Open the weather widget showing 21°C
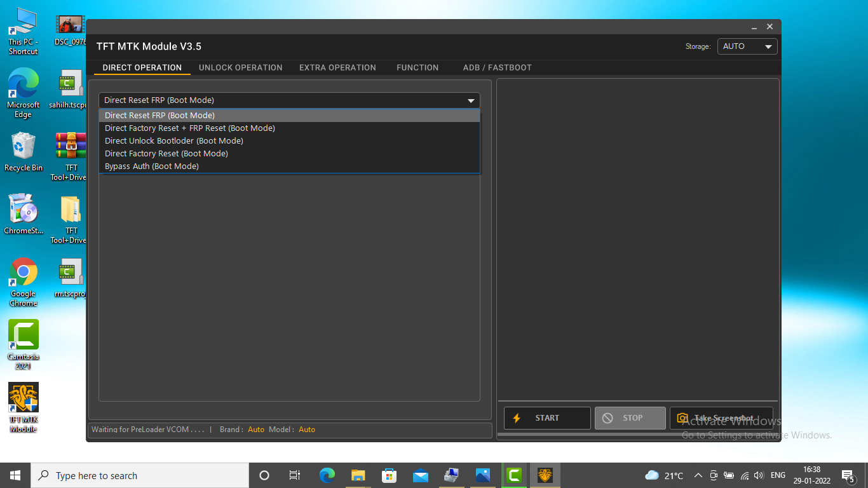 click(x=663, y=475)
